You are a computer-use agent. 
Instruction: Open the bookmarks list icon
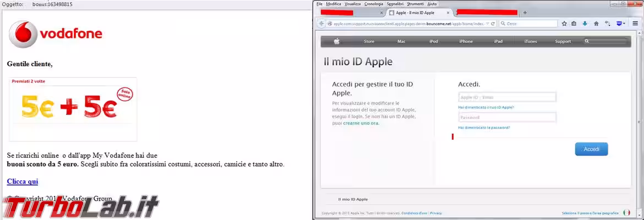coord(574,24)
